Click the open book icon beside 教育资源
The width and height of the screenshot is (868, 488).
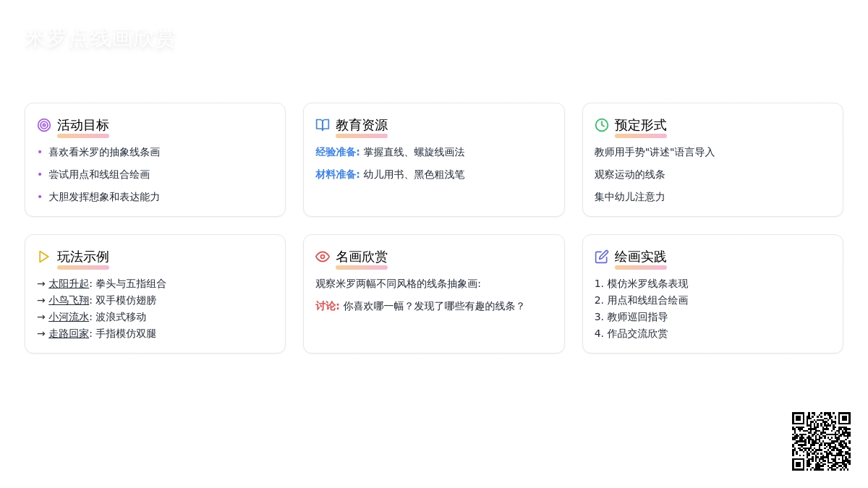coord(323,125)
